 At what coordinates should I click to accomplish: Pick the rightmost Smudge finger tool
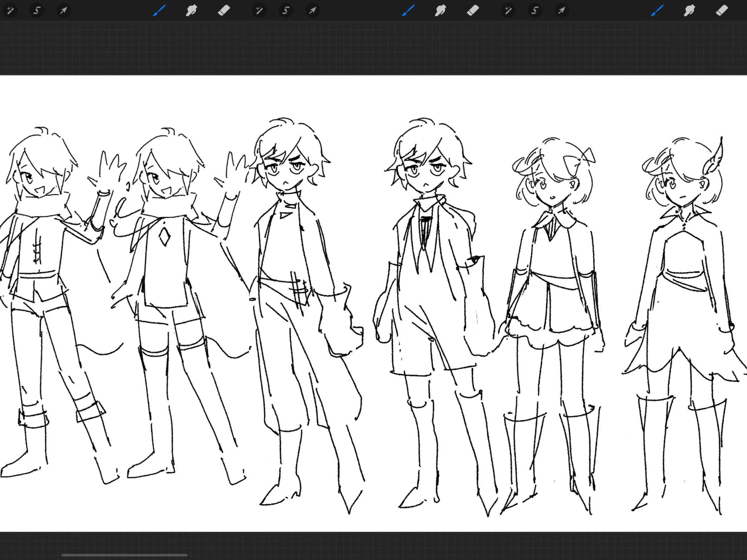(689, 10)
